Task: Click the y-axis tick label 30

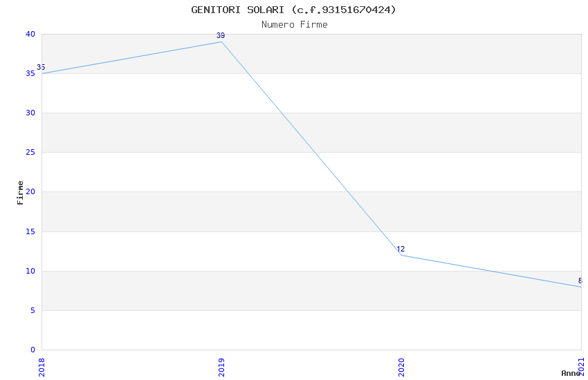Action: pyautogui.click(x=30, y=113)
